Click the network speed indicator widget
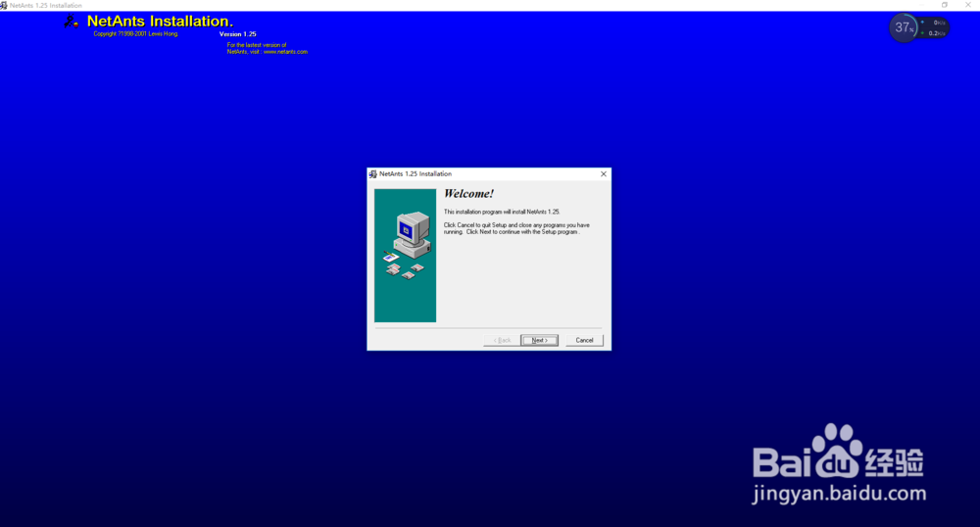Viewport: 980px width, 527px height. click(934, 27)
